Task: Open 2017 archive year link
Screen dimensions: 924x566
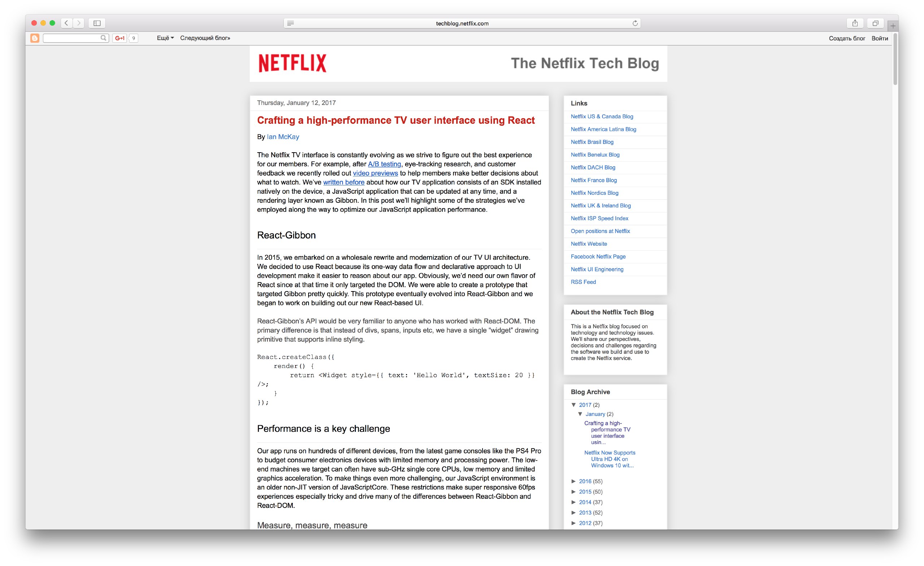Action: 585,405
